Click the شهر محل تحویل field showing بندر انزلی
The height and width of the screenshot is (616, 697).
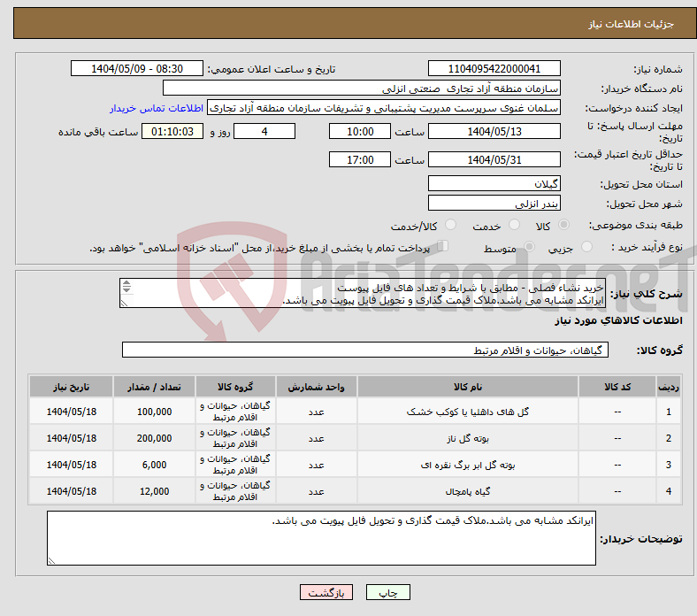(494, 204)
